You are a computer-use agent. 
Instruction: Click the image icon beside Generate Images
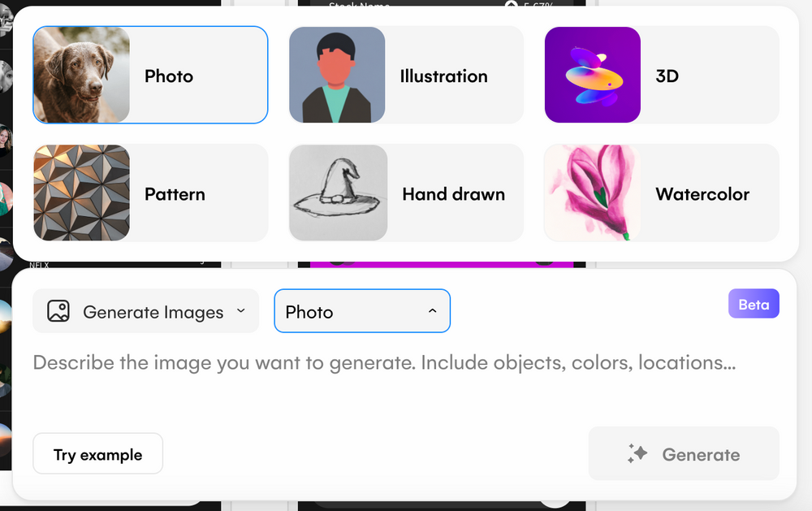tap(56, 311)
